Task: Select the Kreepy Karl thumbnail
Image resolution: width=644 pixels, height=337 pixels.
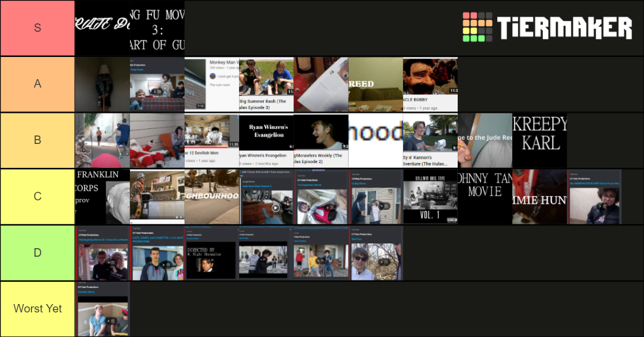Action: pos(540,140)
